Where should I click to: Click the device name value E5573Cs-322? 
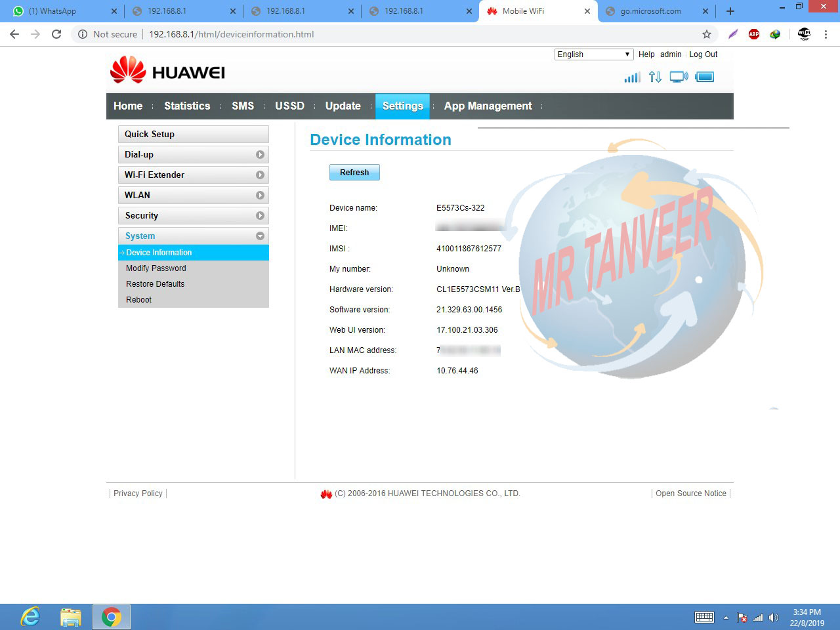(461, 208)
